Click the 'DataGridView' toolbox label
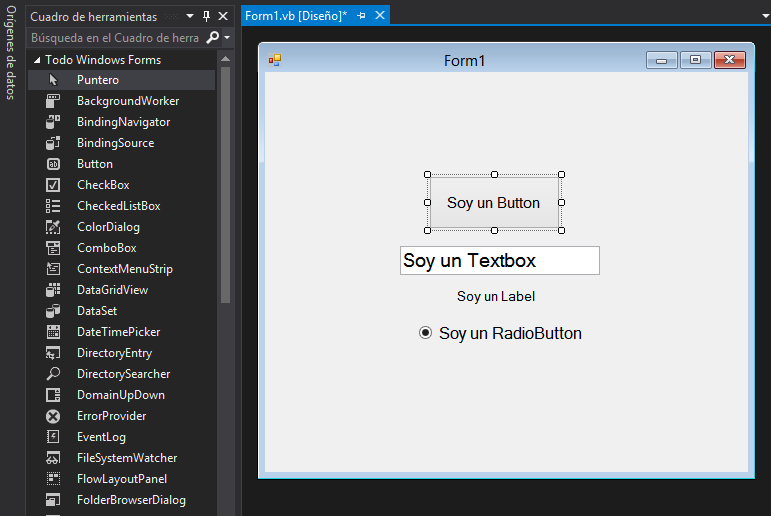 coord(113,290)
